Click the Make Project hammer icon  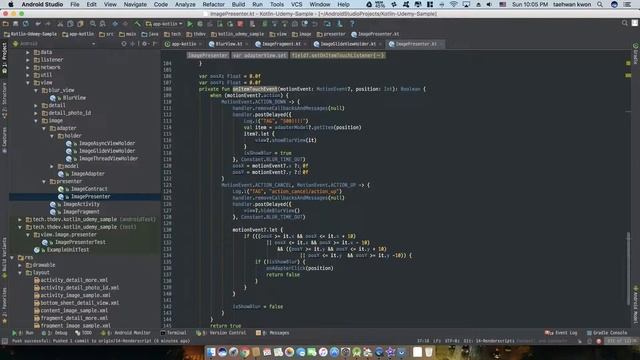point(138,24)
